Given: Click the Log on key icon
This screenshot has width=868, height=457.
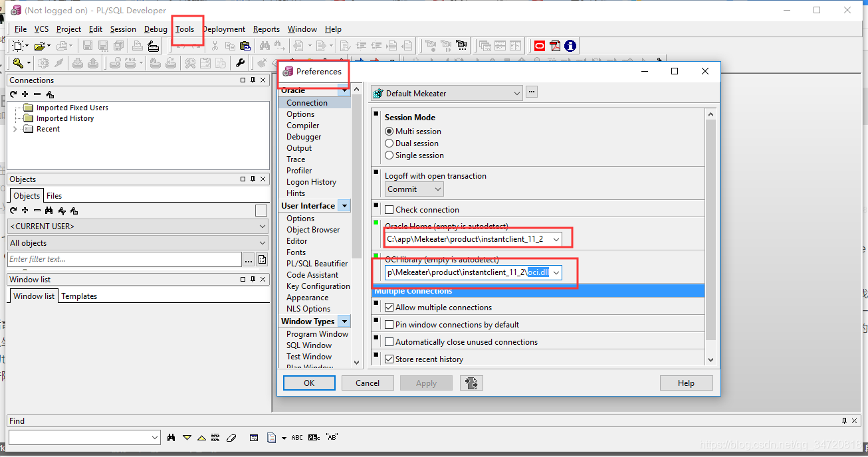Looking at the screenshot, I should (x=19, y=63).
